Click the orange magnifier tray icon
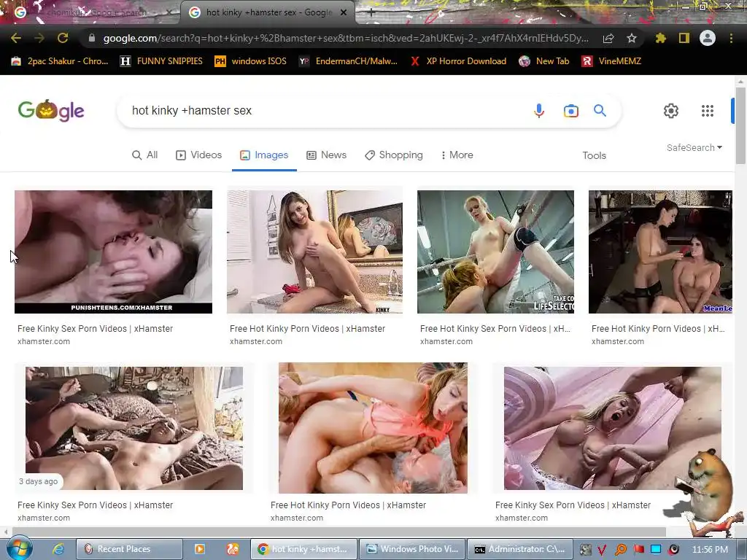747x560 pixels. coord(620,550)
